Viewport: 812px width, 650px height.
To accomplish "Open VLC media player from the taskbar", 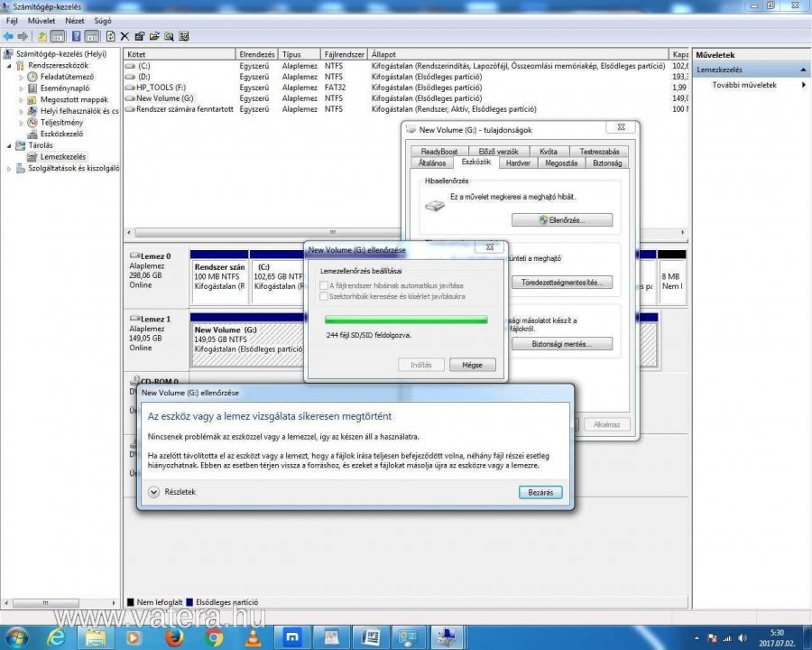I will [253, 637].
